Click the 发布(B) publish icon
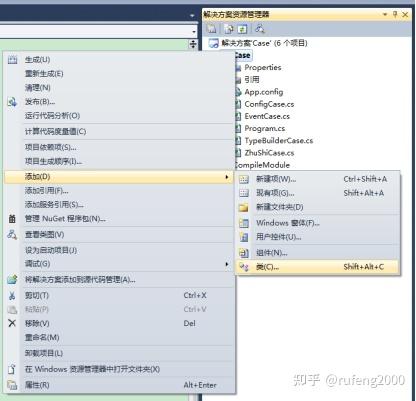 pos(12,102)
